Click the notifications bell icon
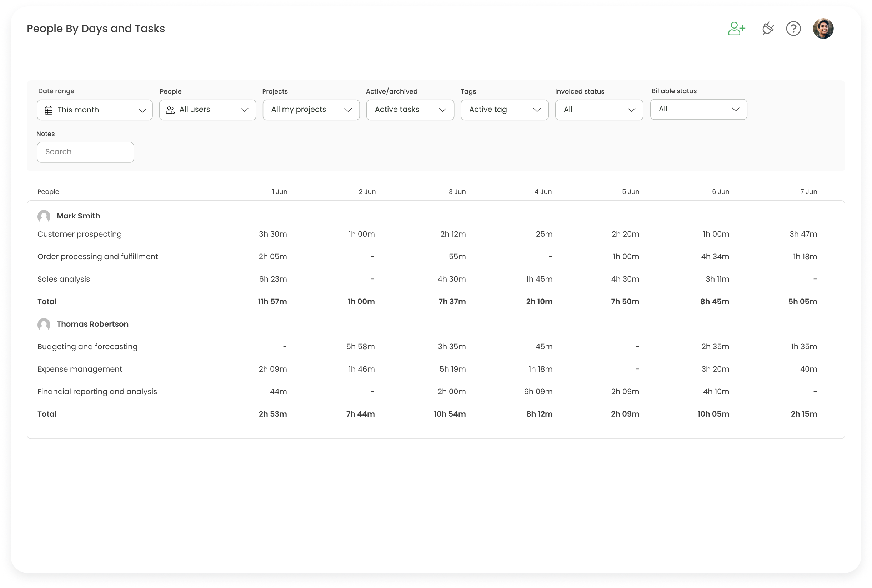This screenshot has height=588, width=872. [x=767, y=28]
